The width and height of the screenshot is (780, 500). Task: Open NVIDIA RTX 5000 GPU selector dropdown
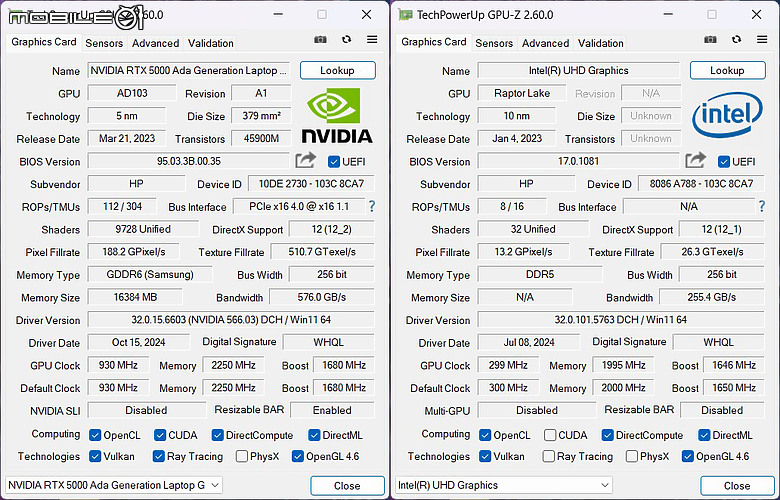click(113, 485)
